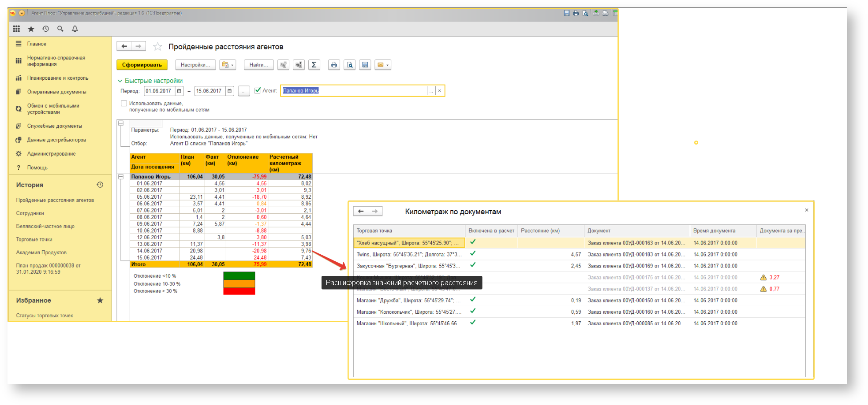The image size is (868, 405).
Task: Click the preview icon in report toolbar
Action: [350, 65]
